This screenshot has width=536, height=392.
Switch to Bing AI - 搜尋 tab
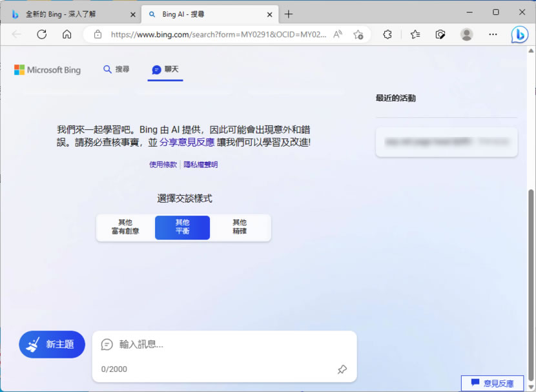210,14
